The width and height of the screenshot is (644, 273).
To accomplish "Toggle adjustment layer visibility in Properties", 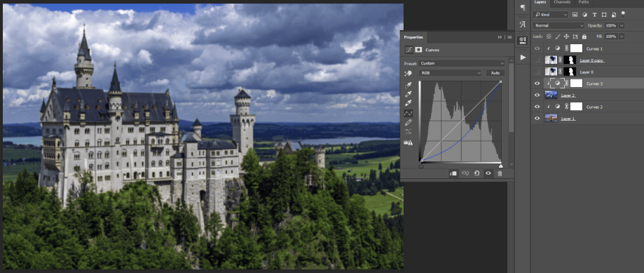I will tap(488, 173).
